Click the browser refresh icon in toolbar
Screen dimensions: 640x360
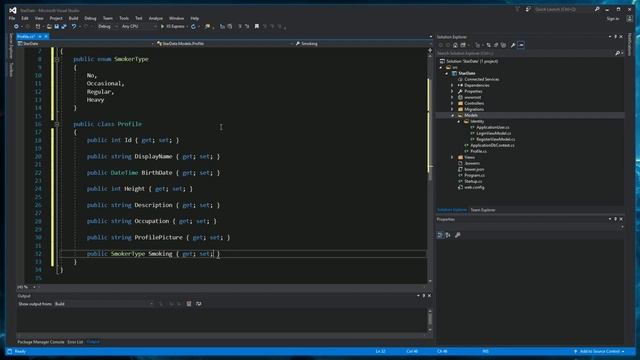193,27
